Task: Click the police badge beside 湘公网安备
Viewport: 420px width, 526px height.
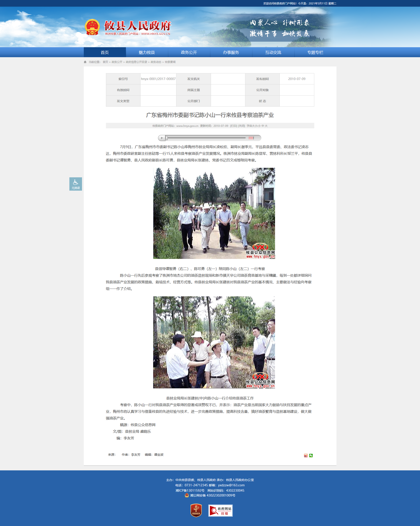Action: [x=187, y=495]
